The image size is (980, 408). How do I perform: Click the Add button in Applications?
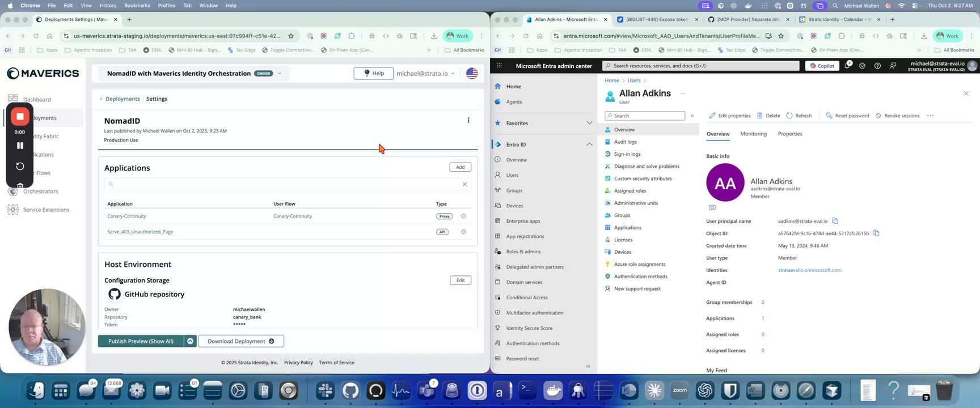[x=461, y=167]
